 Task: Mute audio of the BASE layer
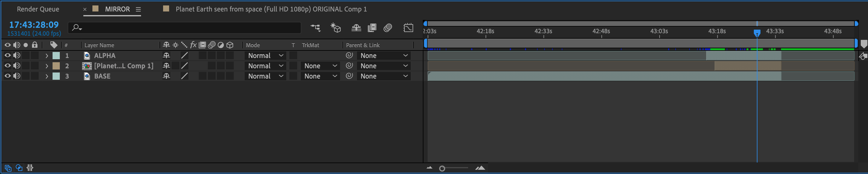click(x=17, y=76)
